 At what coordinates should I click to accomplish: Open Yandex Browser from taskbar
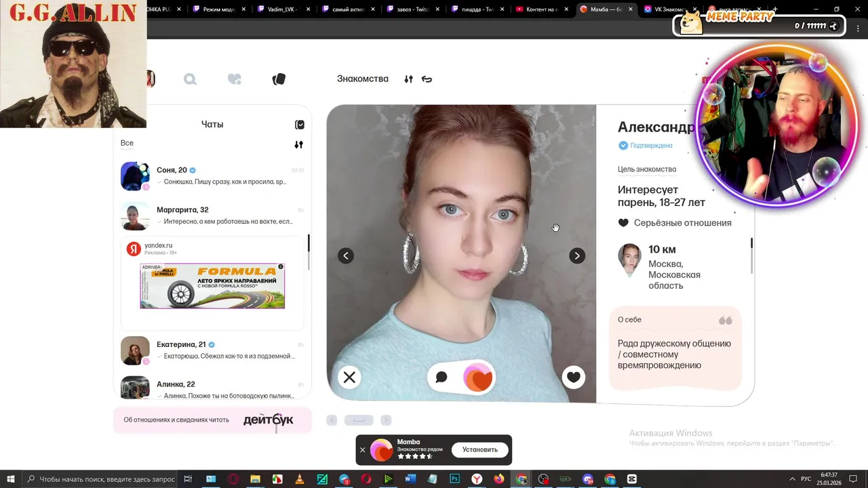pyautogui.click(x=477, y=479)
